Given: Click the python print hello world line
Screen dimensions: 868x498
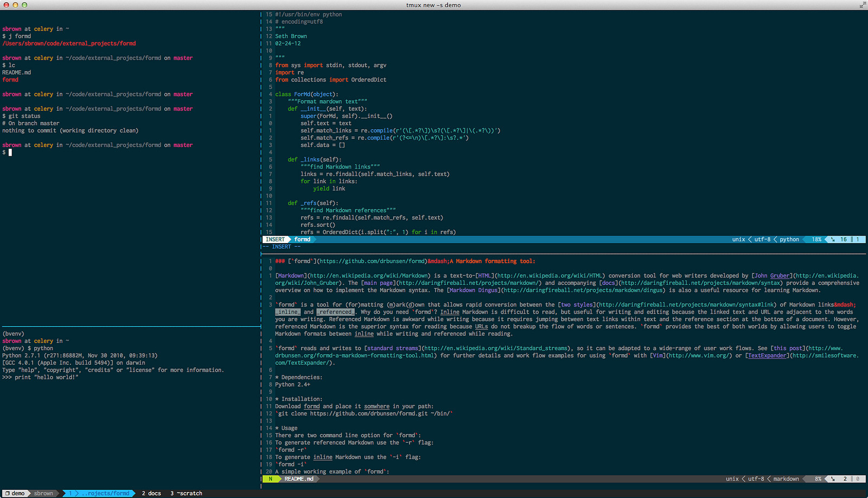Looking at the screenshot, I should point(40,377).
